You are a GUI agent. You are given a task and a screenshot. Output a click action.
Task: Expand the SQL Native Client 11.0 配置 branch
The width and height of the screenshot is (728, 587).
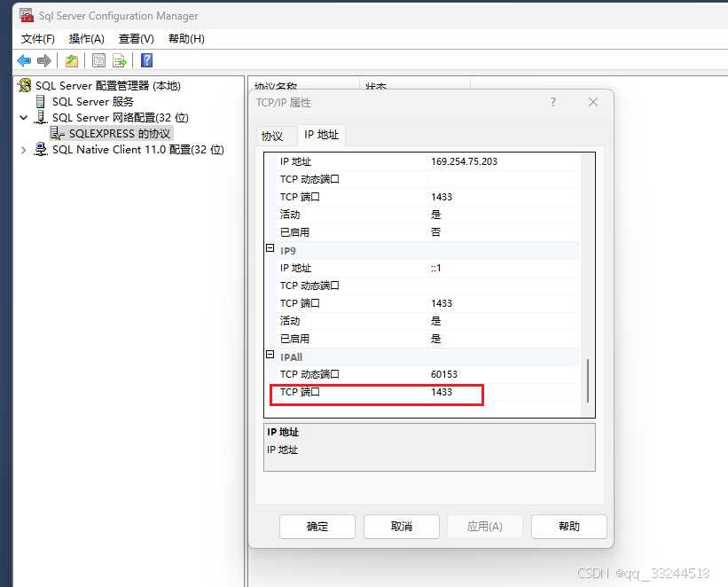click(23, 149)
